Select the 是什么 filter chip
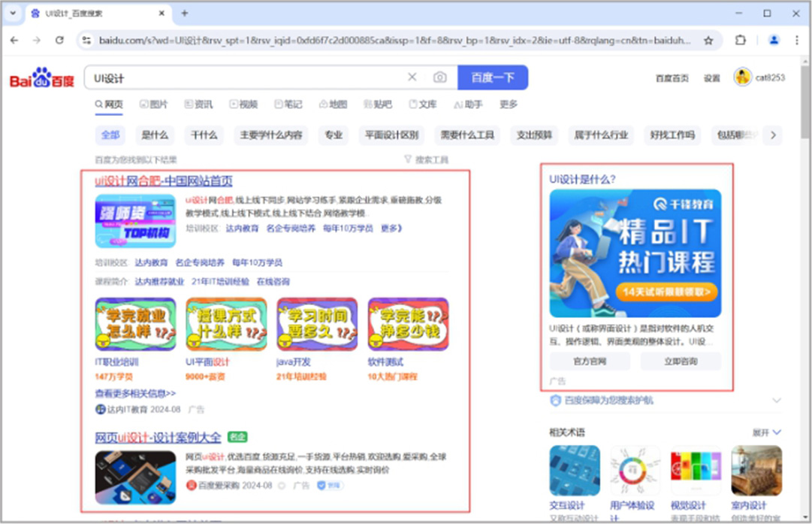Image resolution: width=812 pixels, height=524 pixels. coord(155,135)
